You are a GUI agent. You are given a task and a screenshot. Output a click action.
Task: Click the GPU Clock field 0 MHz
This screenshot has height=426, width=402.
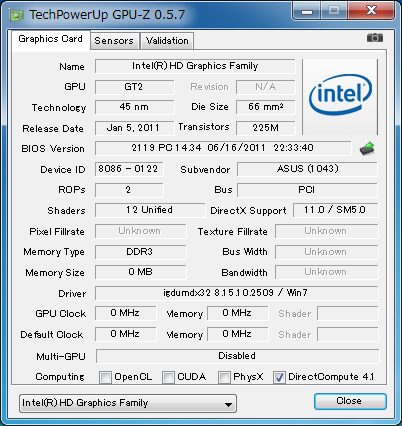tap(125, 314)
